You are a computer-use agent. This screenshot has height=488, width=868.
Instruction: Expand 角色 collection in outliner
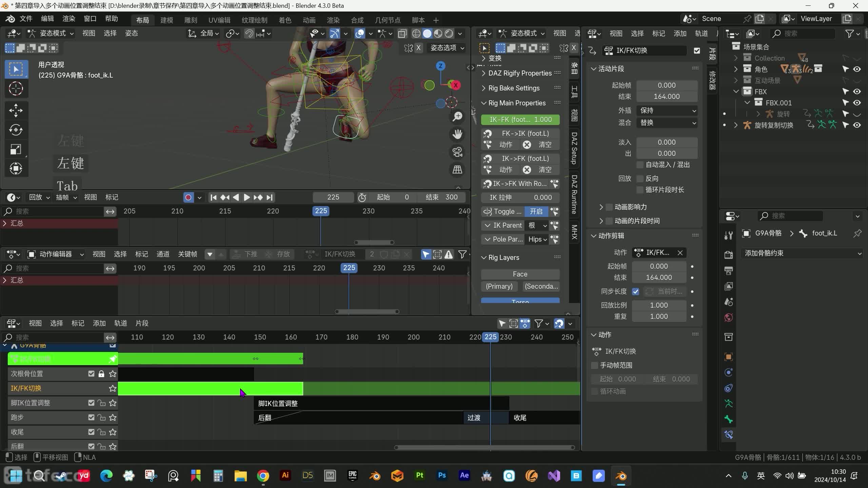click(x=735, y=69)
